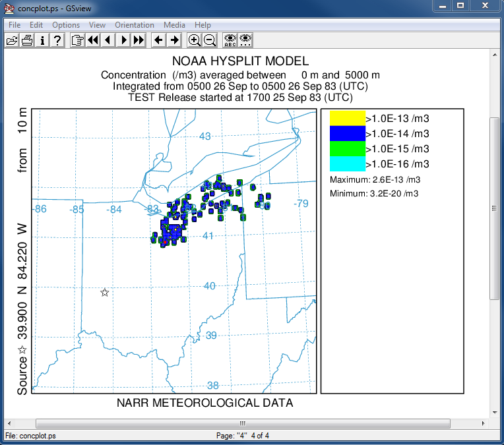Click the 'TEST Release started at 1700' line
This screenshot has height=445, width=504.
pos(240,98)
